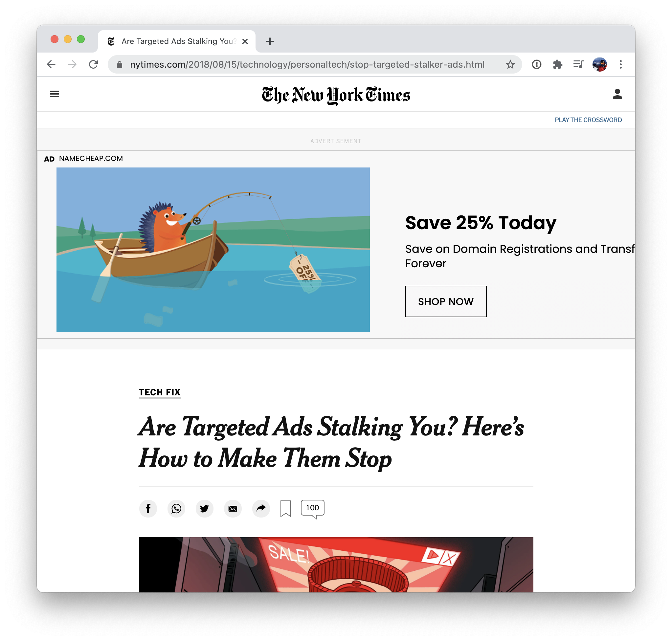Viewport: 672px width, 641px height.
Task: Open Chrome profile avatar menu
Action: pos(599,64)
